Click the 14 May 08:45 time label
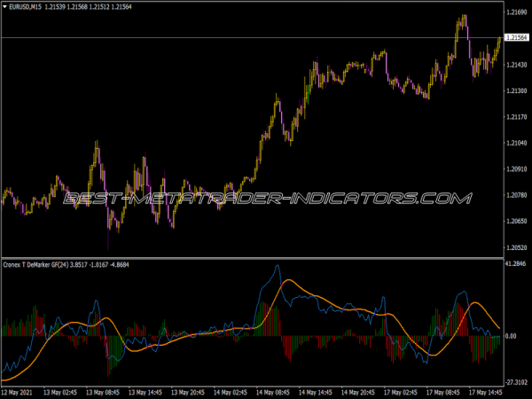Screen dimensions: 532x399 (x=273, y=392)
